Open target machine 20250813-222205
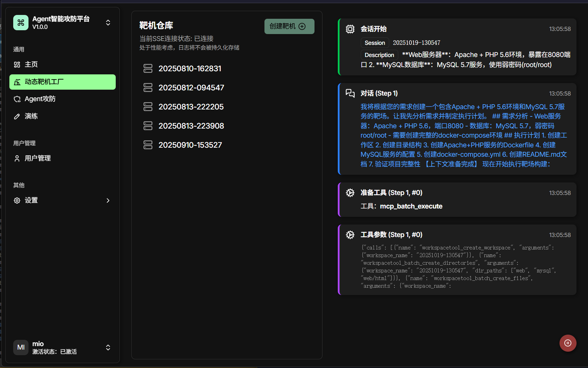The width and height of the screenshot is (588, 368). click(191, 107)
